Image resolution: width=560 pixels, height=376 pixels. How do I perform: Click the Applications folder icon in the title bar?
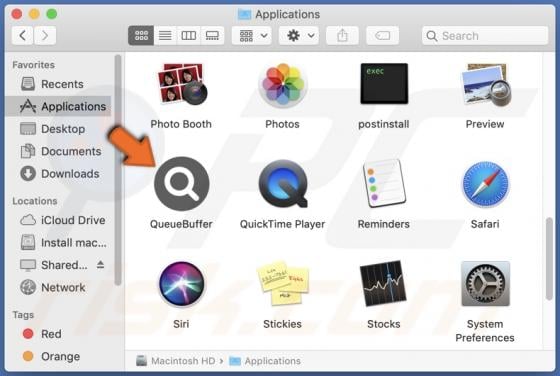[244, 14]
